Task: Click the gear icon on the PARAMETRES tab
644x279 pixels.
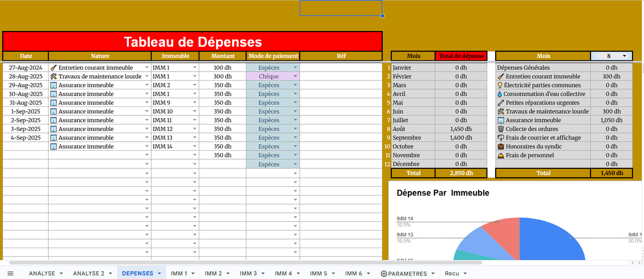Action: 384,273
